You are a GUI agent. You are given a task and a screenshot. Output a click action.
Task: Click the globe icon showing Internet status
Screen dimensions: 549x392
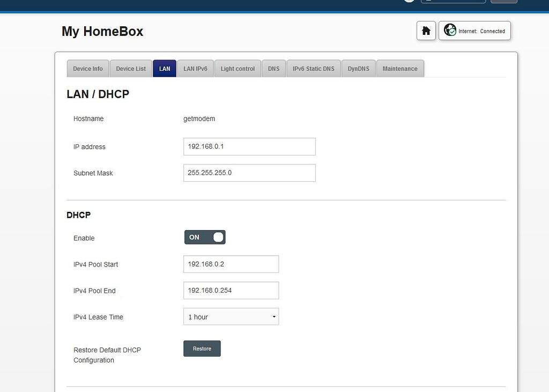[x=450, y=30]
